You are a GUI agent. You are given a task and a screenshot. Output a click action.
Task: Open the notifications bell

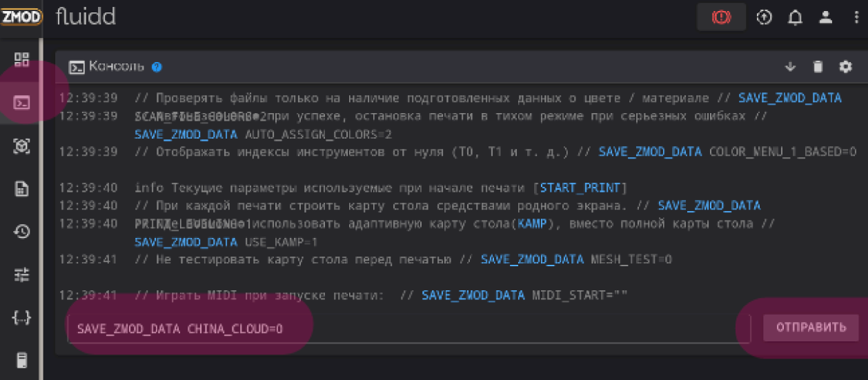pos(795,18)
